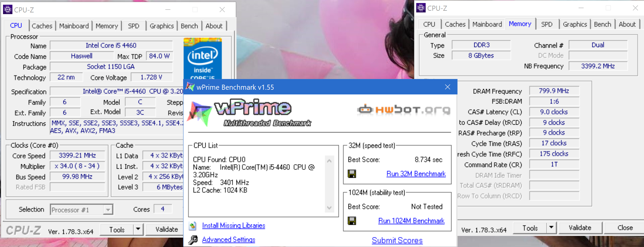The image size is (644, 247).
Task: Open Caches tab in right CPU-Z
Action: 455,24
